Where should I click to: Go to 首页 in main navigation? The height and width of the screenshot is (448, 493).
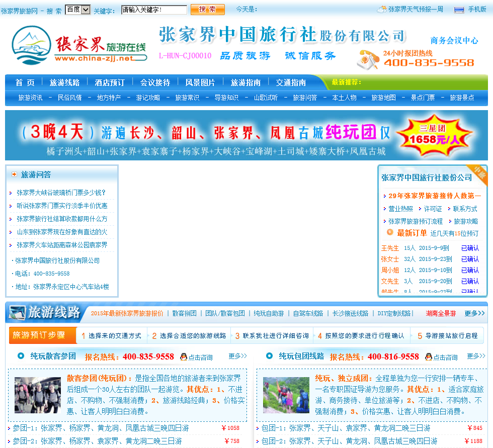pos(25,82)
